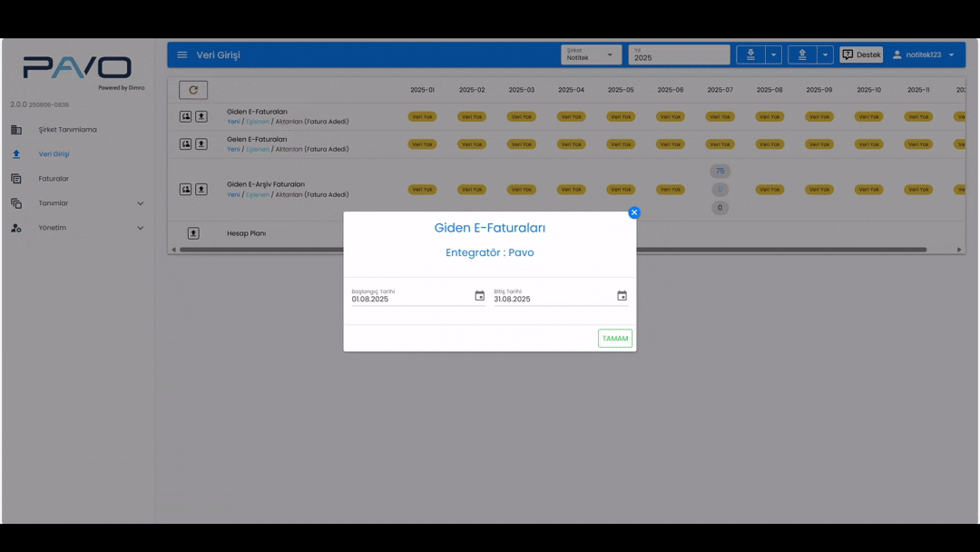Click the Bitiş Tarihi date field

pyautogui.click(x=552, y=299)
